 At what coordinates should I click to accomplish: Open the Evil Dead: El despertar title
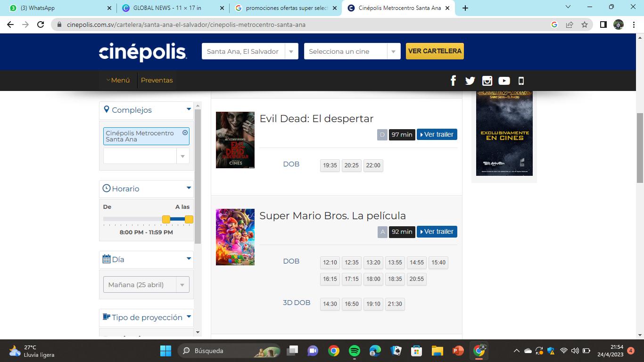(x=316, y=119)
